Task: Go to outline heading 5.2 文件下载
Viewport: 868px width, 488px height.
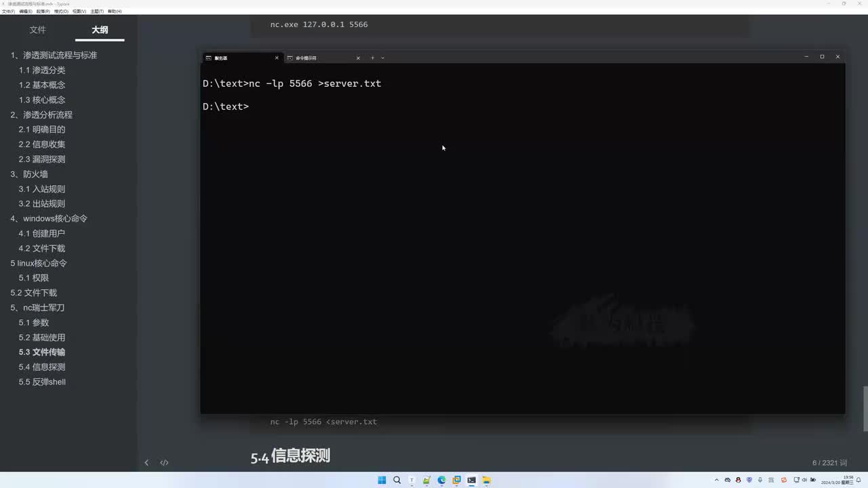Action: [x=34, y=293]
